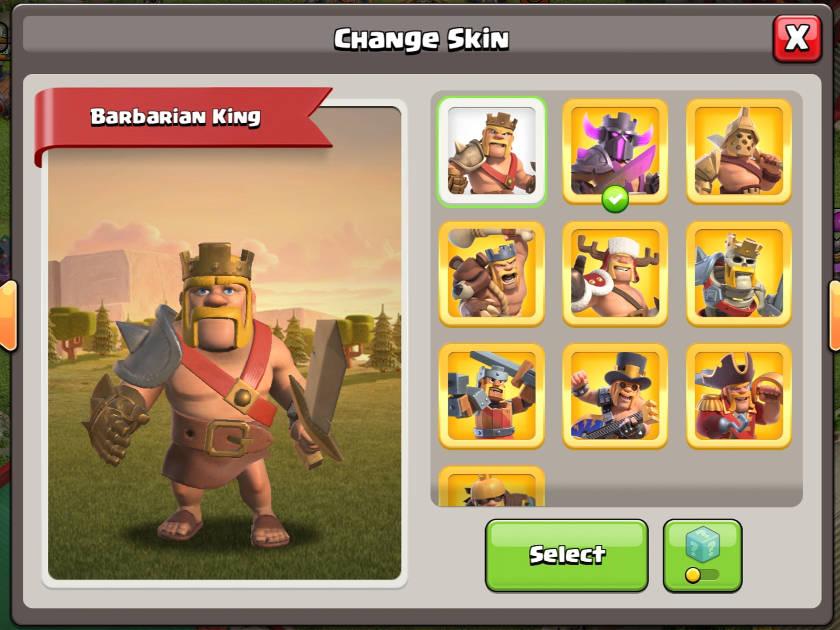
Task: Choose the purple P.E.K.K.A King skin
Action: 615,151
